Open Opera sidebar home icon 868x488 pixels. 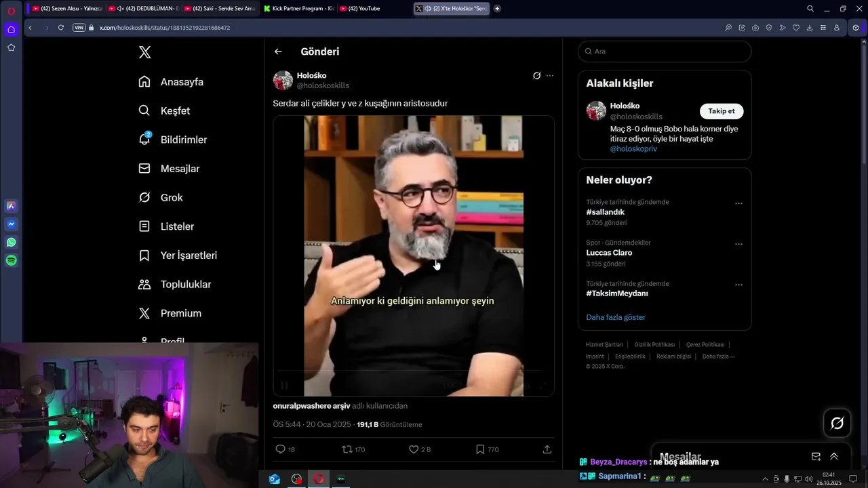click(11, 29)
